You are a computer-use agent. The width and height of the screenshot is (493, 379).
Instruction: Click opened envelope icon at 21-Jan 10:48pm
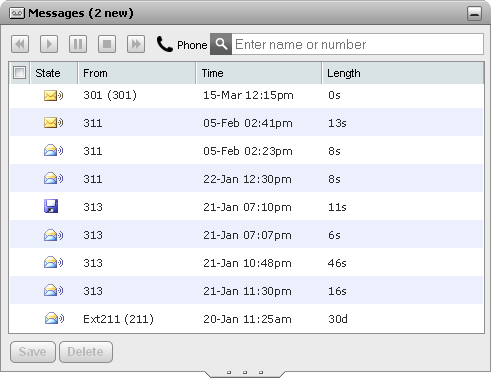click(53, 262)
